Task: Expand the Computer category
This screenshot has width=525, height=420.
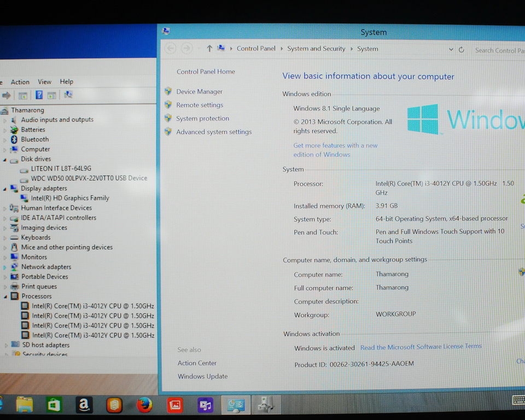Action: point(5,149)
